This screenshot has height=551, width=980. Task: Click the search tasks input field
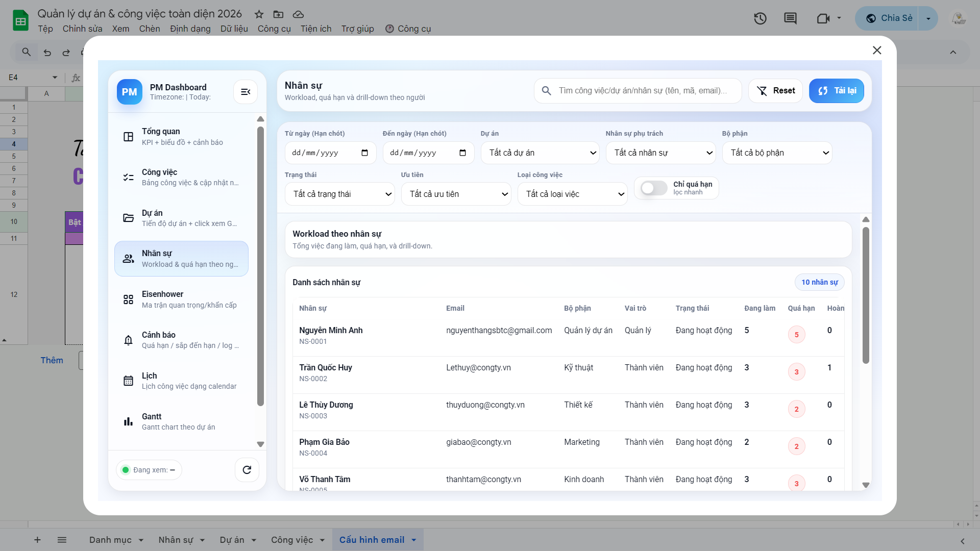point(643,91)
